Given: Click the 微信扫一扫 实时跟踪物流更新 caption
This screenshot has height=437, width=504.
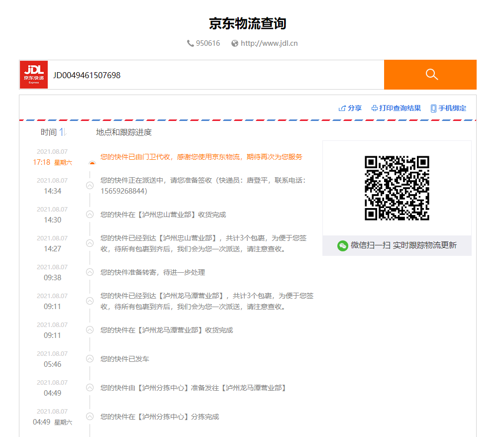Looking at the screenshot, I should coord(403,245).
